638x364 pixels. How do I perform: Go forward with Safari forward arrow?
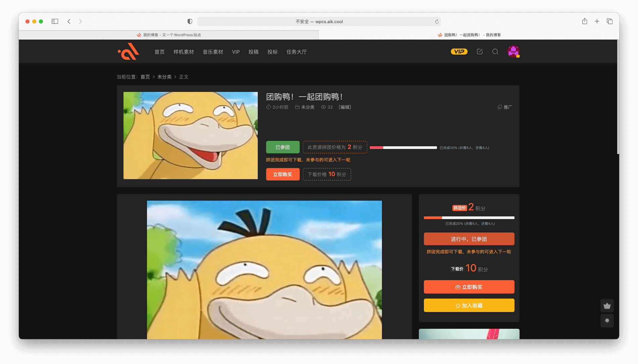tap(80, 21)
